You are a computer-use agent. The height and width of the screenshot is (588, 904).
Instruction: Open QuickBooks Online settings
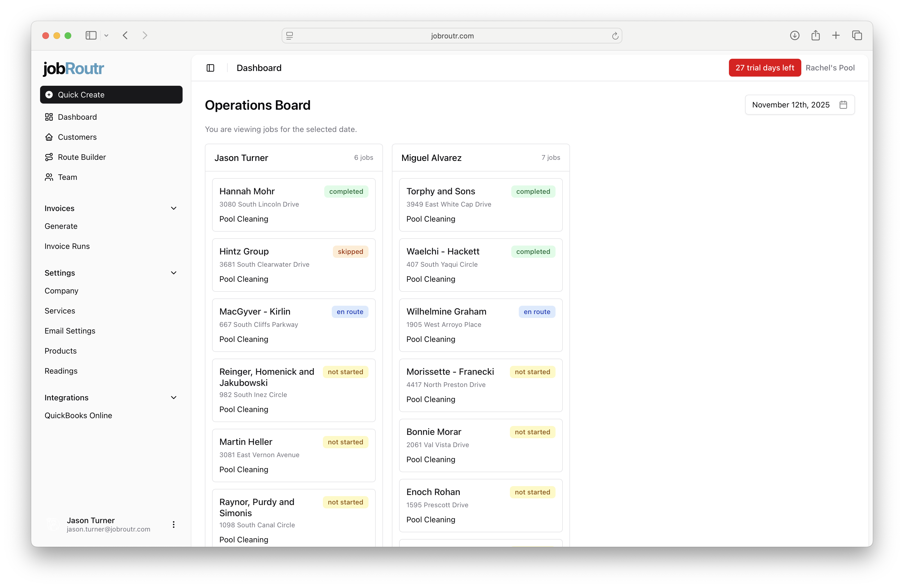pos(78,415)
